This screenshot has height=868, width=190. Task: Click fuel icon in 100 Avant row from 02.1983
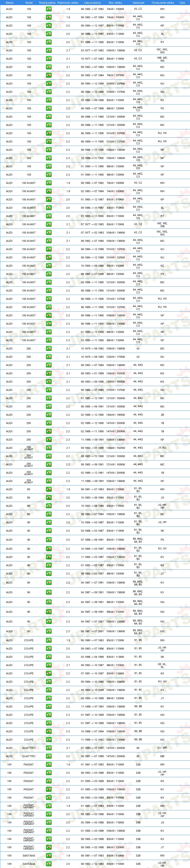[x=49, y=191]
